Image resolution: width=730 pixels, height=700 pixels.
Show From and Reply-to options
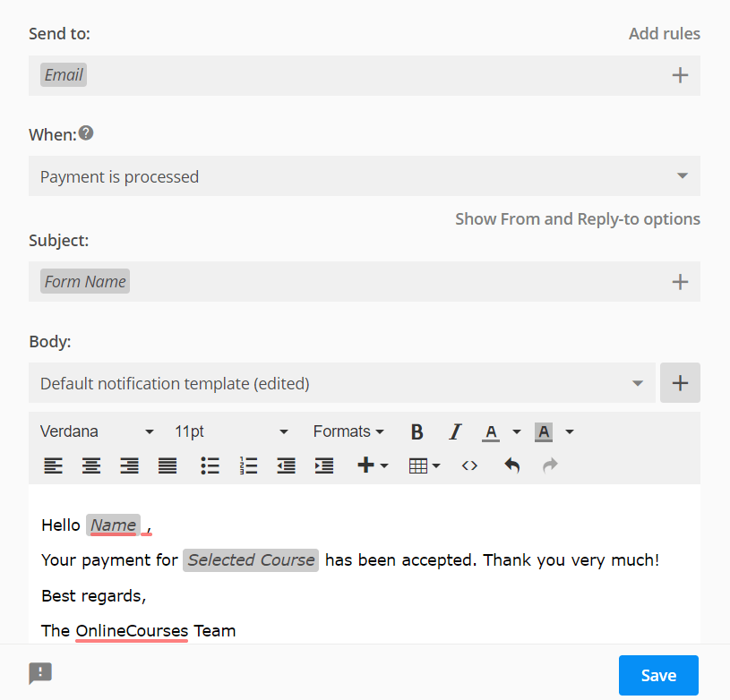coord(577,218)
